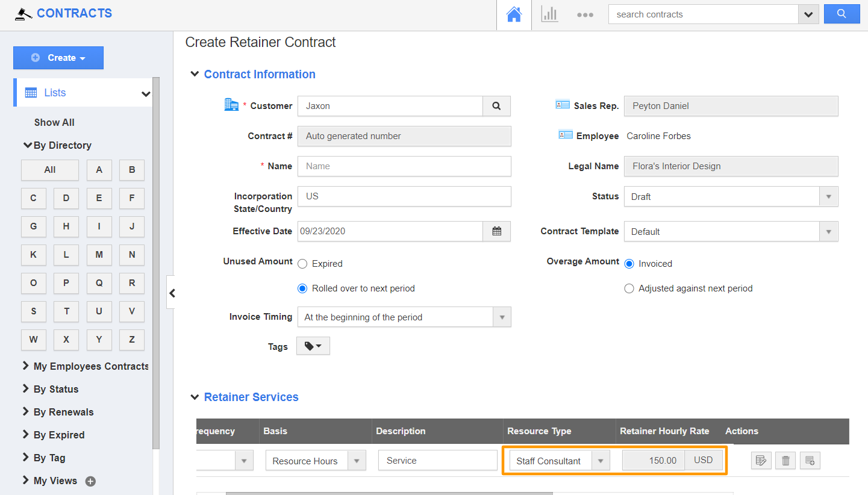Open the Lists sidebar menu
The height and width of the screenshot is (495, 868).
click(x=57, y=92)
